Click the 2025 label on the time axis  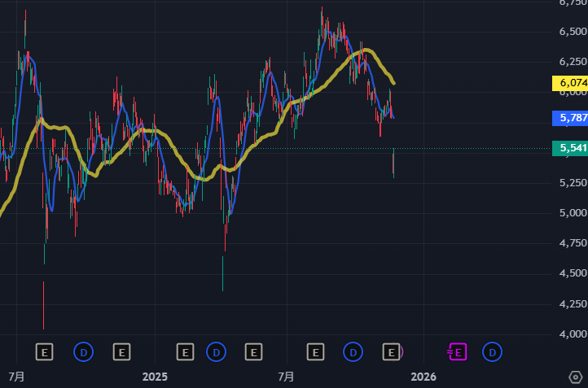click(154, 377)
